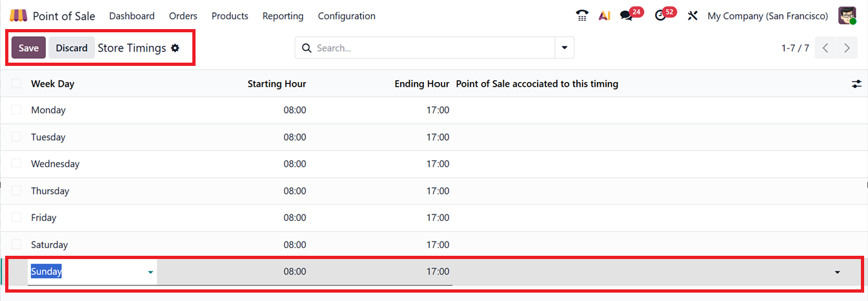Click the user avatar in top right

click(x=847, y=16)
